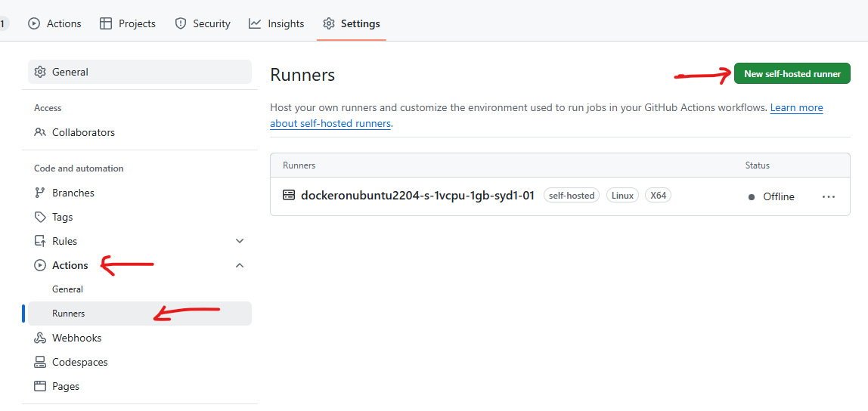Click the gear icon beside General sidebar item
The image size is (868, 411).
tap(40, 72)
